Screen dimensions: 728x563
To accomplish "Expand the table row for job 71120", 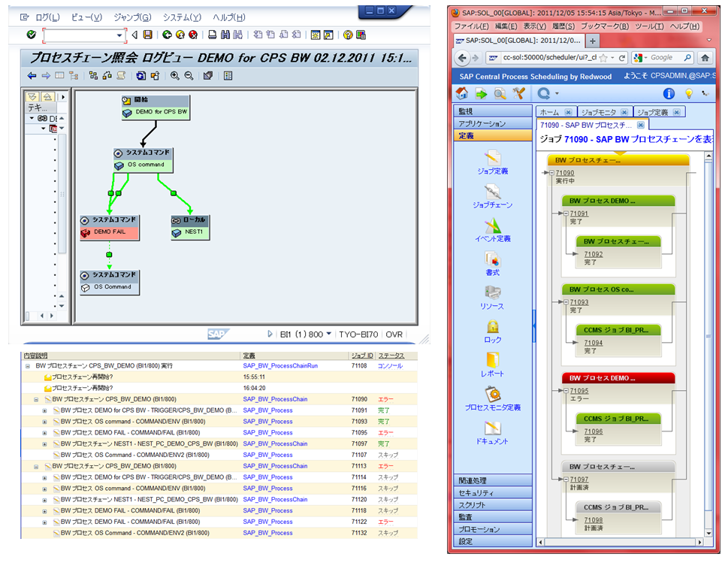I will click(44, 500).
